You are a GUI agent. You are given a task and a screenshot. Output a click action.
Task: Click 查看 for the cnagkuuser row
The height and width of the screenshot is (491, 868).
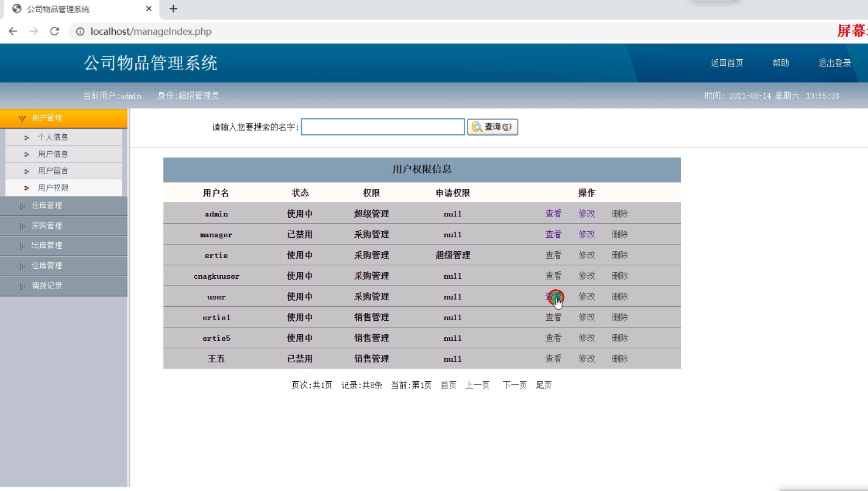[553, 276]
